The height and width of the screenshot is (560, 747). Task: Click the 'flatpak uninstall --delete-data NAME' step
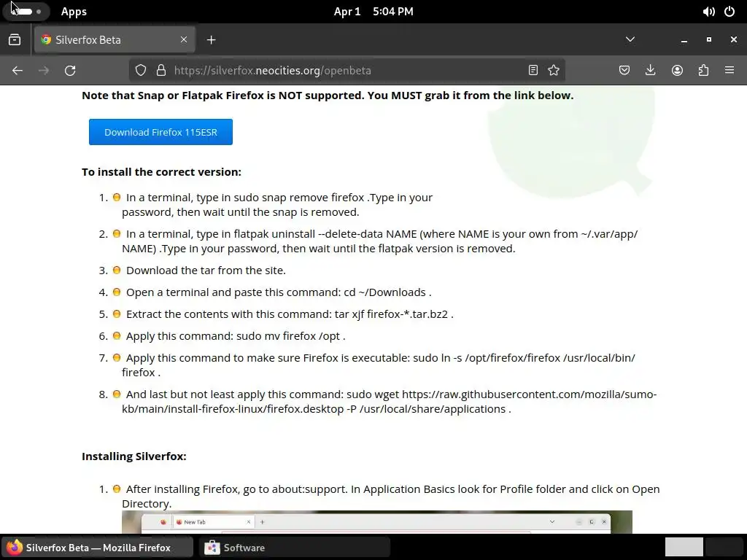(379, 241)
